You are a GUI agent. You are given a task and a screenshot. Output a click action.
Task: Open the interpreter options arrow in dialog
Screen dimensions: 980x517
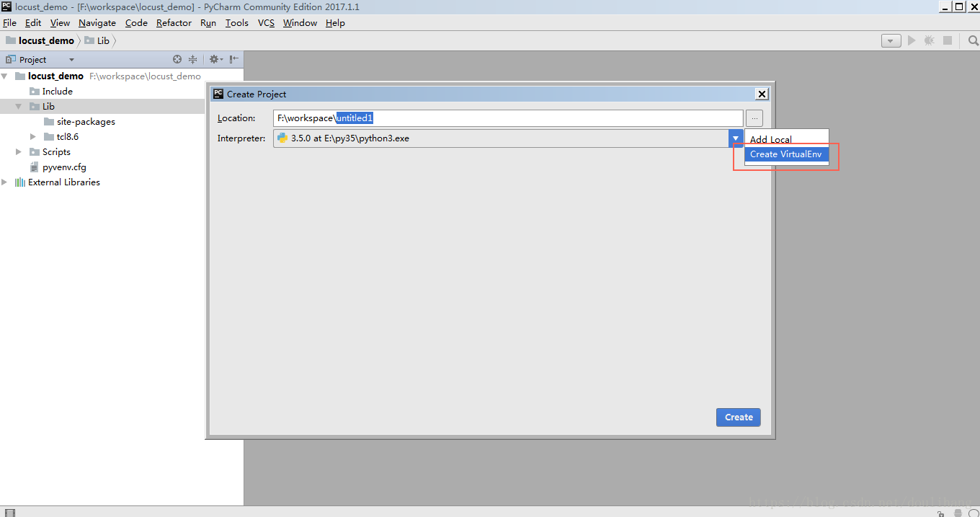pos(735,138)
